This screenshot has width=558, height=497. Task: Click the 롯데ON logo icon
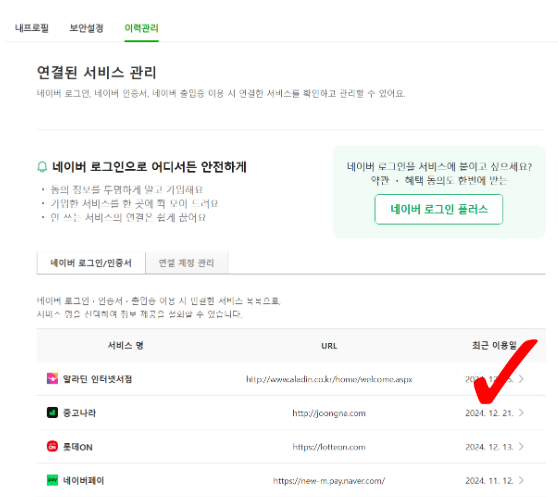(x=52, y=446)
